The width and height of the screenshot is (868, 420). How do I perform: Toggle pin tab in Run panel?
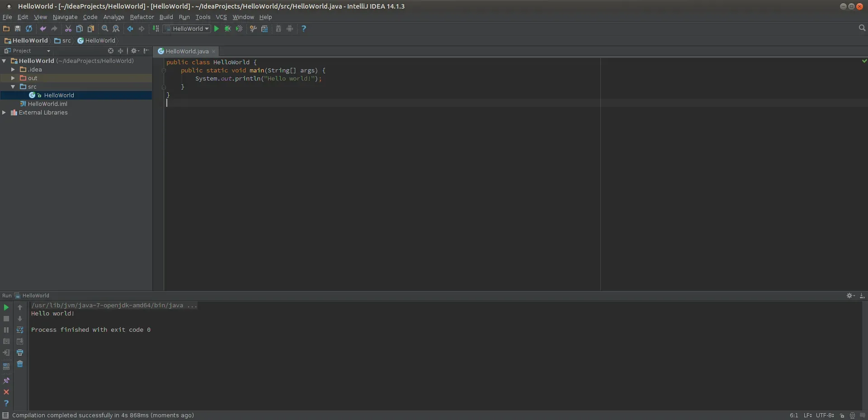6,381
